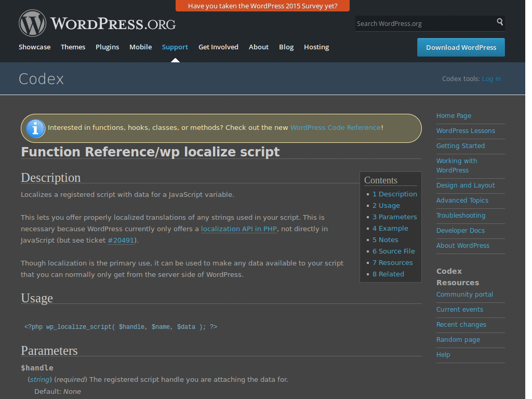Viewport: 532px width, 399px height.
Task: Jump to 5 Notes in Contents
Action: [385, 240]
